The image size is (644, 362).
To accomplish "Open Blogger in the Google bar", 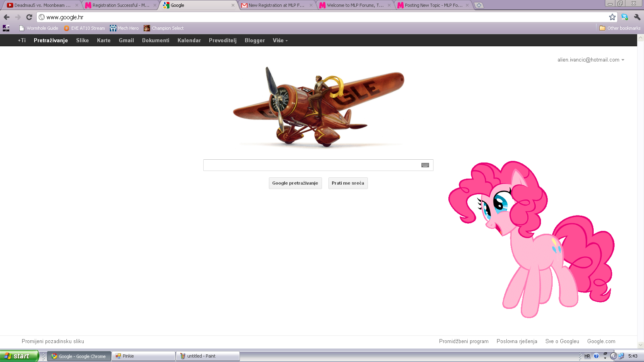I will click(x=255, y=40).
